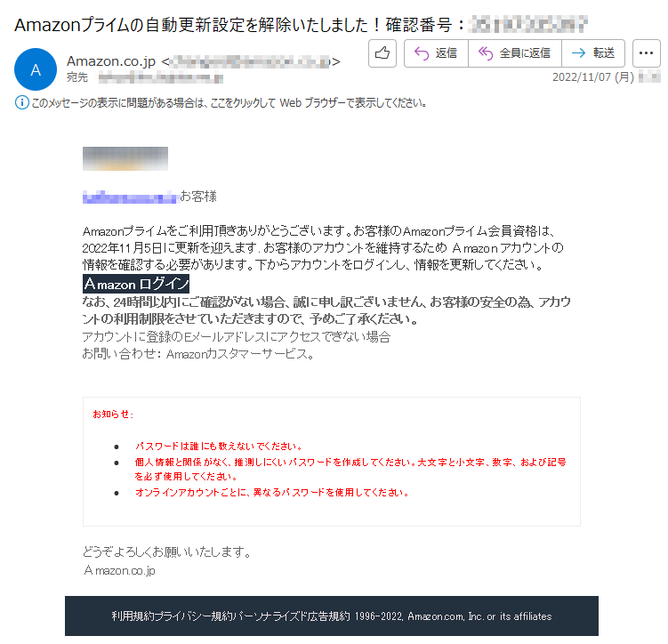Screen dimensions: 668x644
Task: Open message in Web browser info bar
Action: 229,103
